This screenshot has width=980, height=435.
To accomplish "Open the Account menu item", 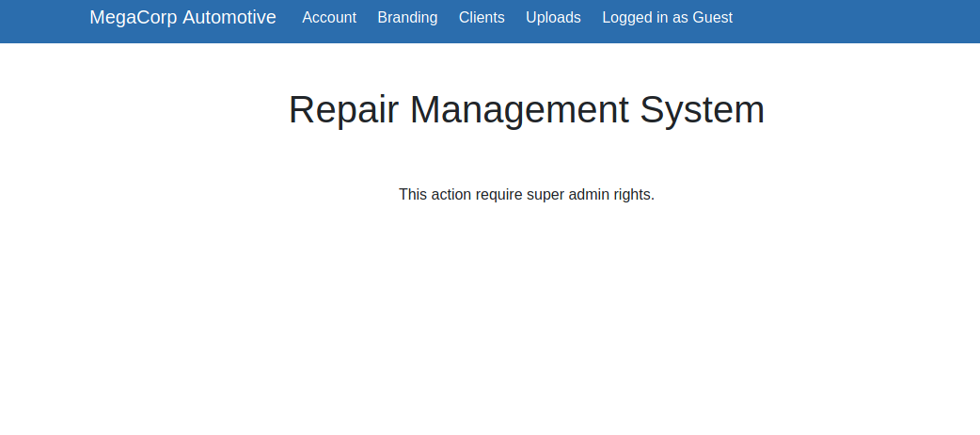I will coord(329,18).
